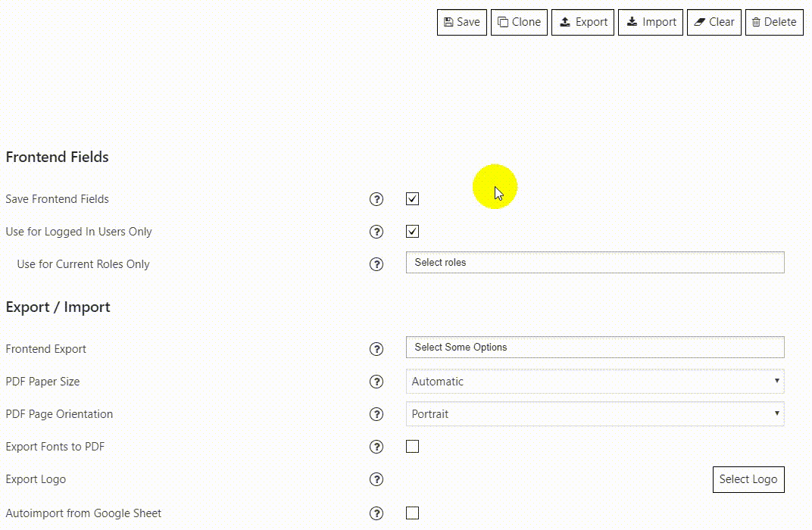Open help icon for Save Frontend Fields
This screenshot has height=530, width=812.
point(376,199)
